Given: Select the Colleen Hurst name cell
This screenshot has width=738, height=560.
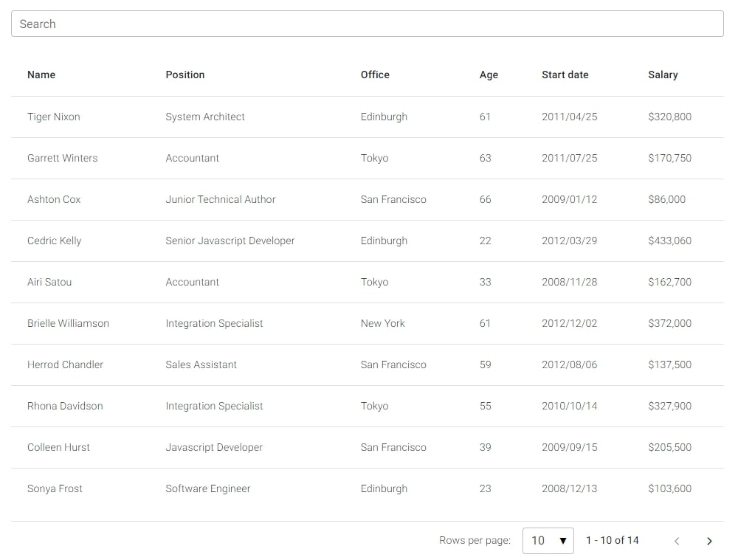Looking at the screenshot, I should coord(58,448).
